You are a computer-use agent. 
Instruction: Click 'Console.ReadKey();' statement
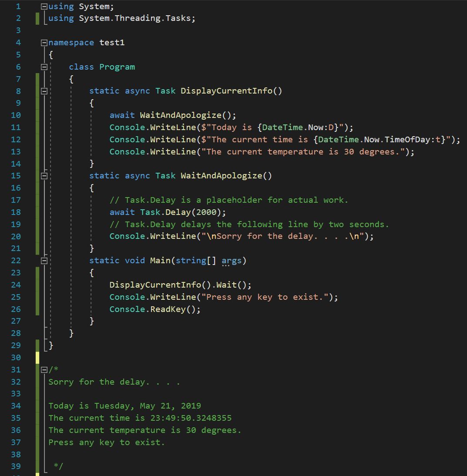tap(155, 309)
